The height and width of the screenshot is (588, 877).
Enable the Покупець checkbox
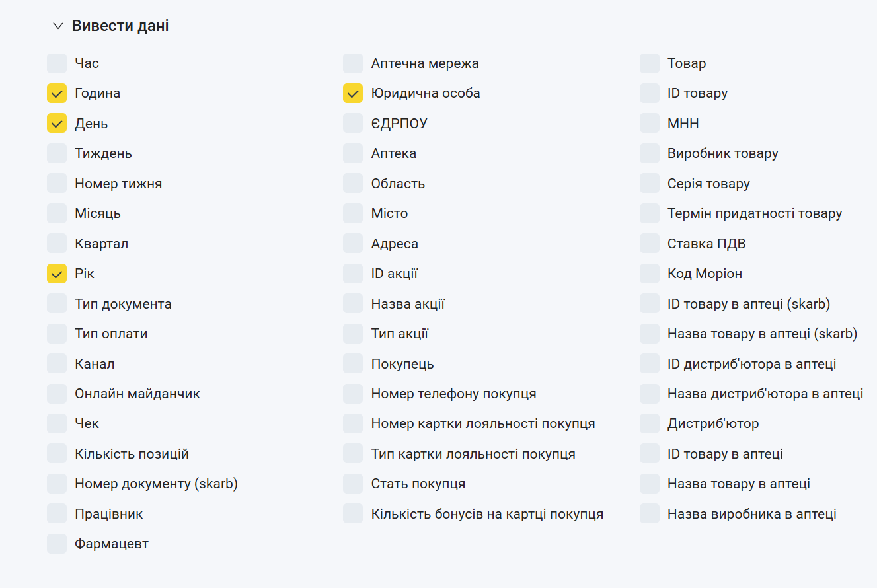click(x=353, y=364)
